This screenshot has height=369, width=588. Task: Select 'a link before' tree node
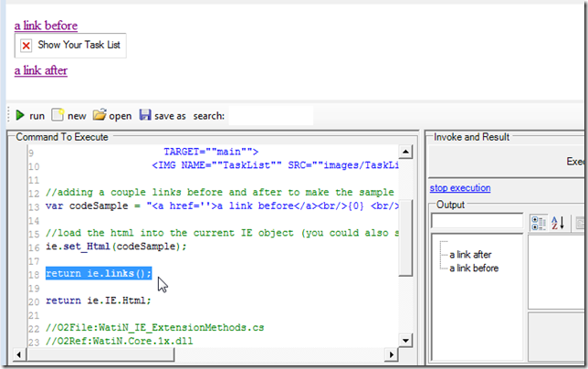[x=475, y=268]
